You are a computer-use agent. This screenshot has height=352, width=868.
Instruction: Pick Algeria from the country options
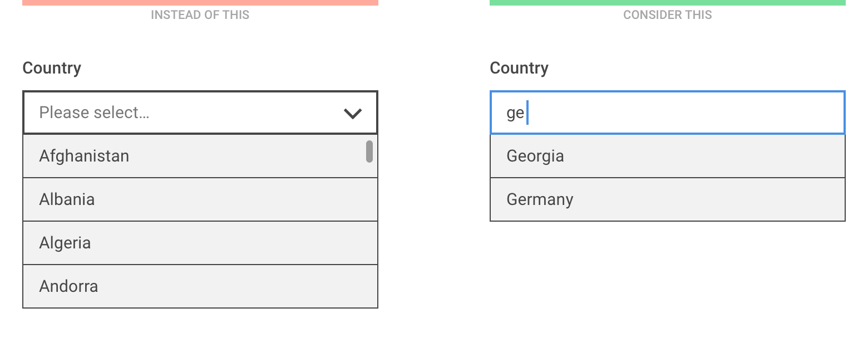65,243
